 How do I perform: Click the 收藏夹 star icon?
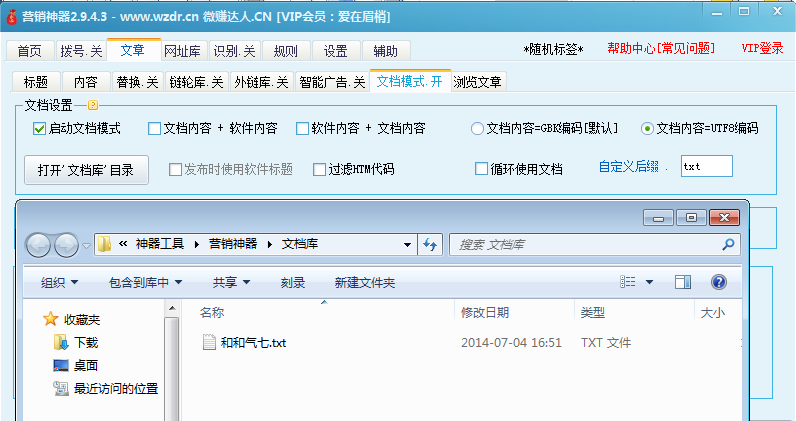pos(50,319)
